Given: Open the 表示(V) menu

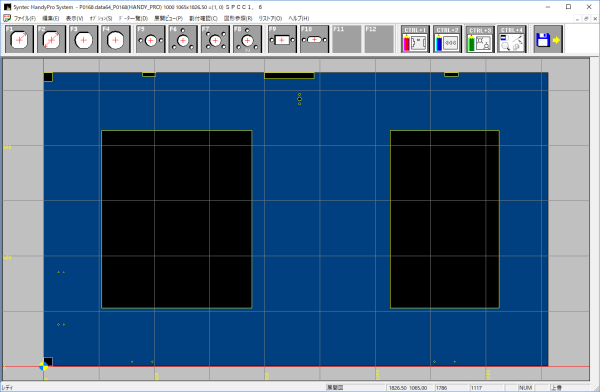Looking at the screenshot, I should pyautogui.click(x=74, y=18).
